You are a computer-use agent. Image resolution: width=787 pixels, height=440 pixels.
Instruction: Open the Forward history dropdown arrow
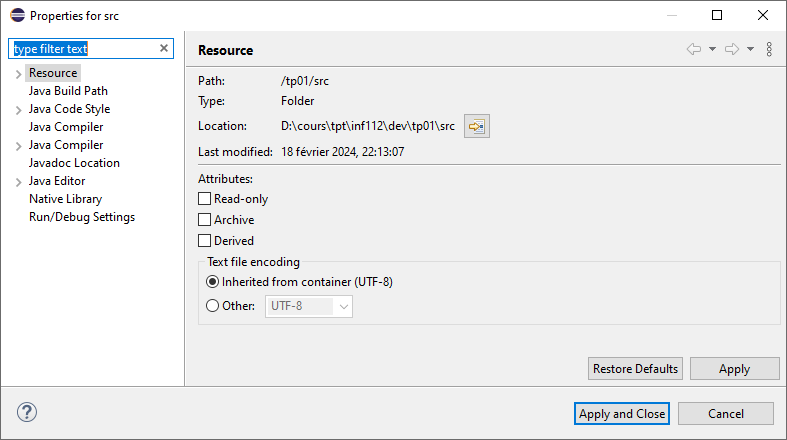750,49
